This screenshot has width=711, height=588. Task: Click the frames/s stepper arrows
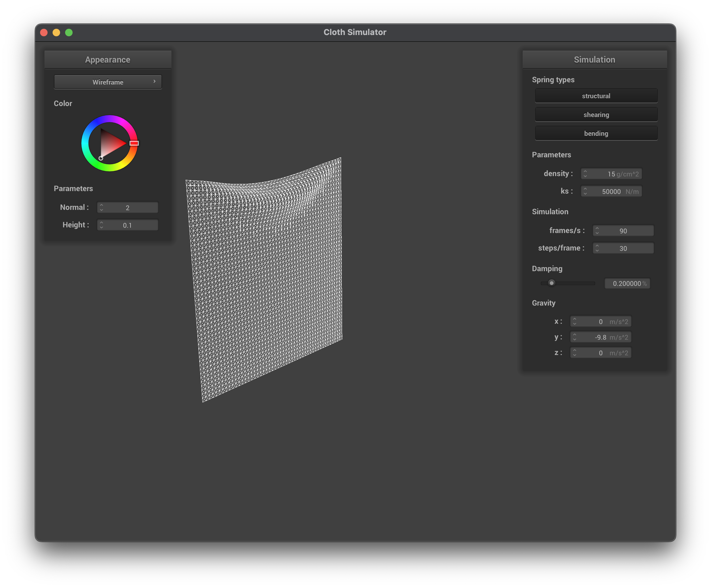coord(597,231)
